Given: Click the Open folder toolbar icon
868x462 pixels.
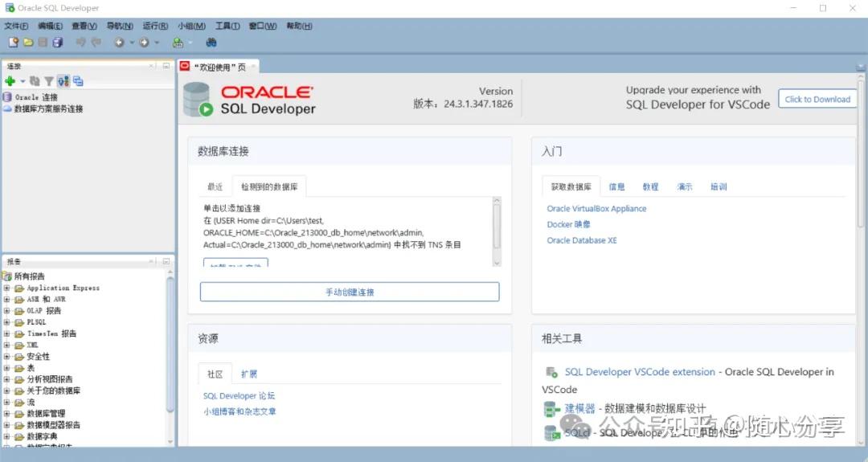Looking at the screenshot, I should click(x=28, y=42).
